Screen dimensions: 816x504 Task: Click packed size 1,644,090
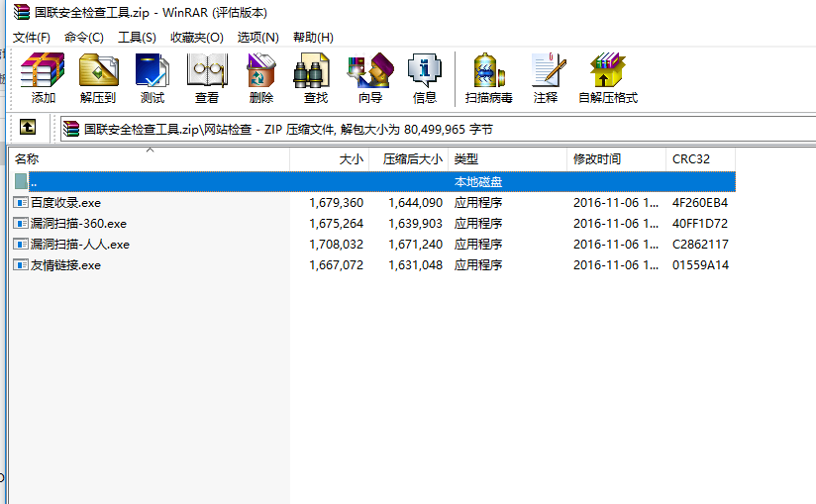415,203
